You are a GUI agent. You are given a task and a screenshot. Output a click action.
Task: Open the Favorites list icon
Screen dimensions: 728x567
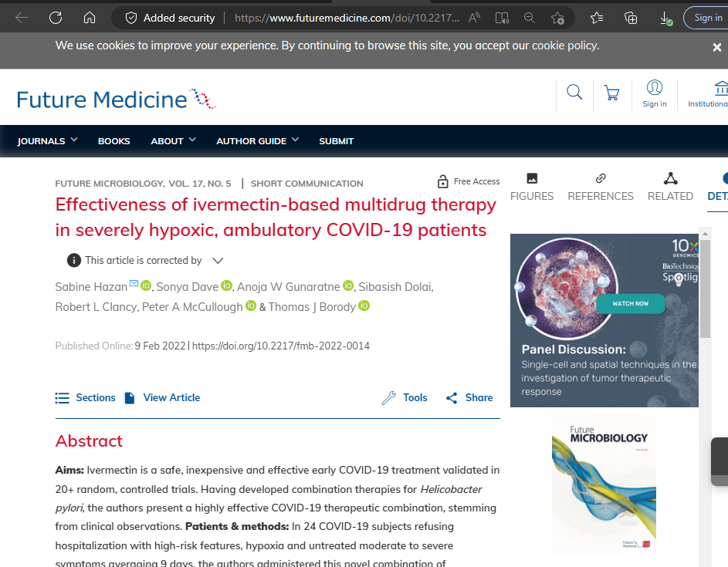[597, 18]
